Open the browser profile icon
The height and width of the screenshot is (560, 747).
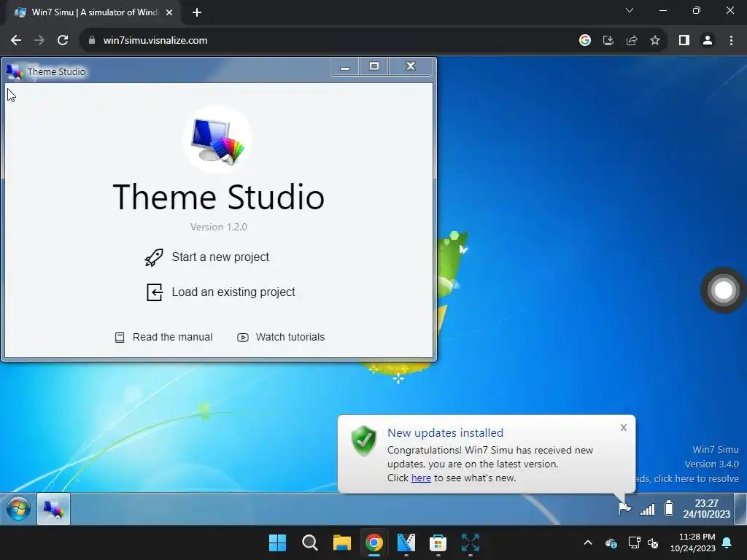point(708,41)
